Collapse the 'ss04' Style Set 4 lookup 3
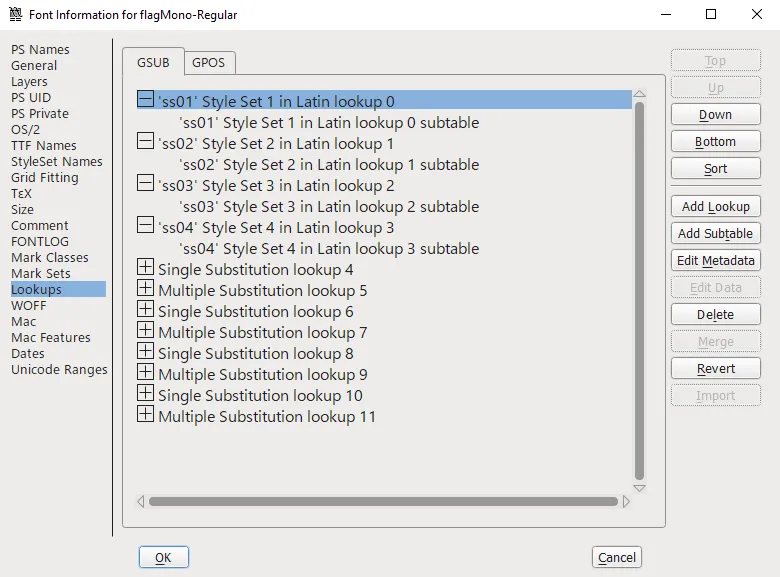Viewport: 780px width, 577px height. [145, 225]
